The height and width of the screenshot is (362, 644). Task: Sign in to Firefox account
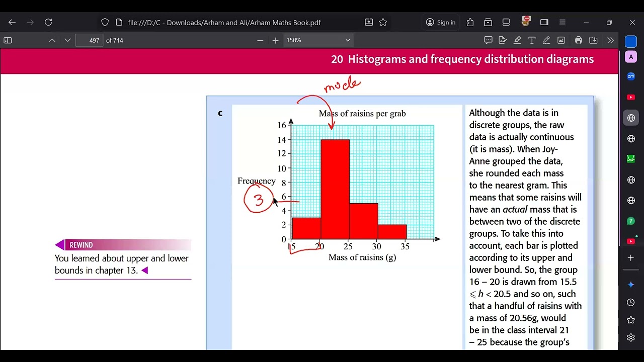coord(441,22)
